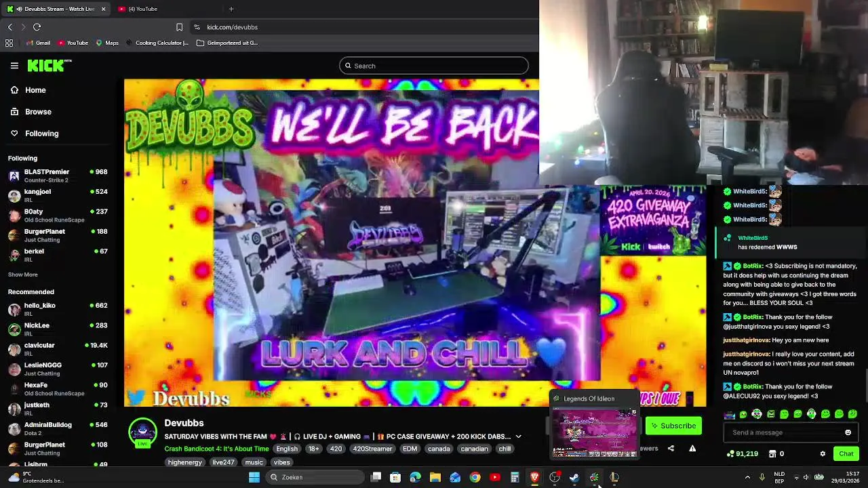Click the 420Streamer tag

pyautogui.click(x=372, y=449)
